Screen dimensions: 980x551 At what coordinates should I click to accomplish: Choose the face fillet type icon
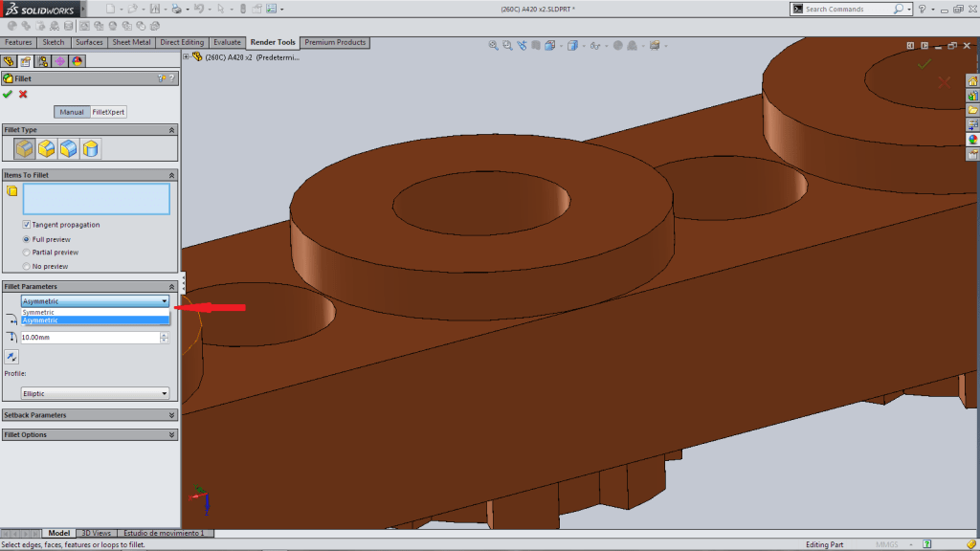69,148
